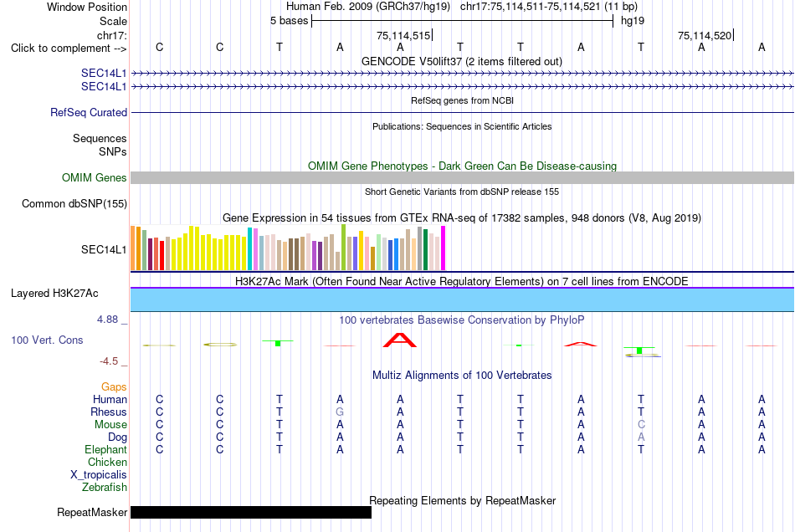Viewport: 795px width, 532px height.
Task: Select the 'Chicken' species row label
Action: (x=107, y=462)
